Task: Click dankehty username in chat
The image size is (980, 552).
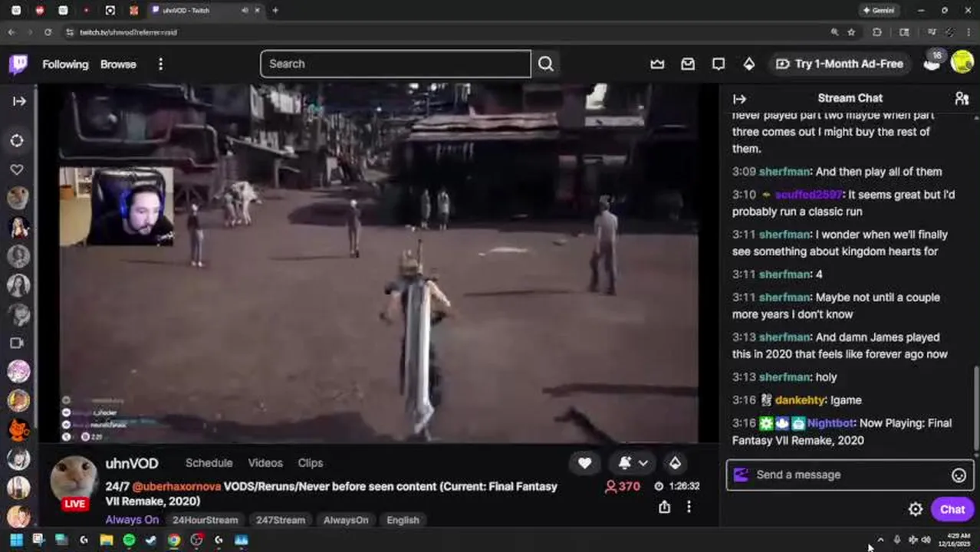Action: coord(800,400)
